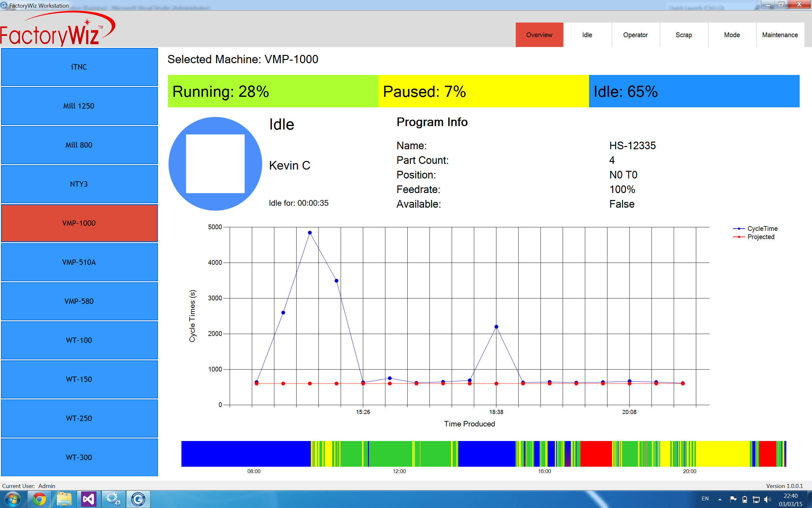Click the Paused 7% bar
812x508 pixels.
point(483,91)
